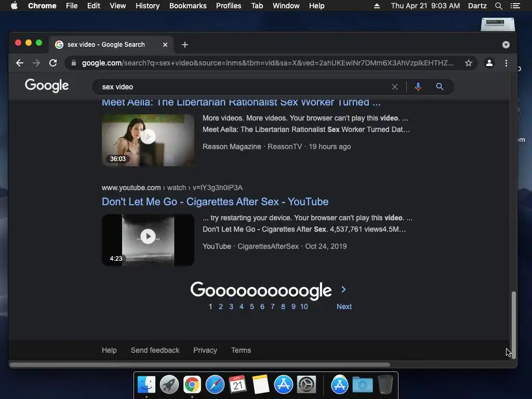Bookmark this page with the star icon

(469, 63)
